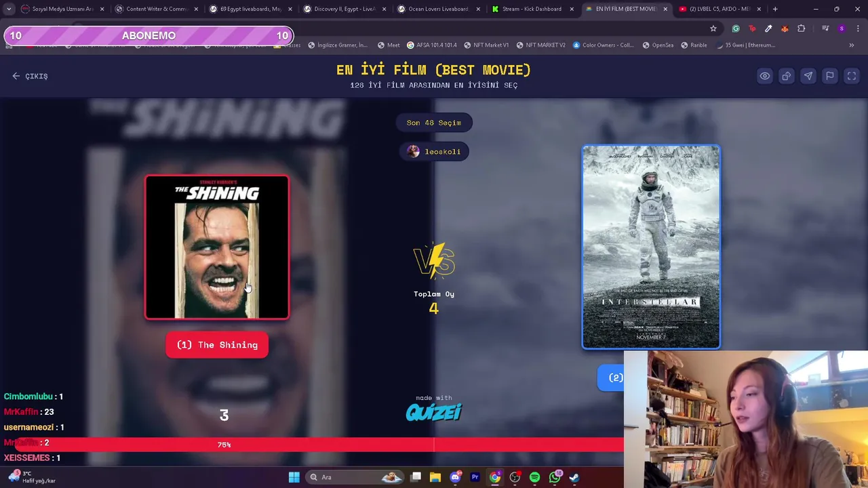The image size is (868, 488).
Task: Click the ÇIKIŞ exit button
Action: (30, 76)
